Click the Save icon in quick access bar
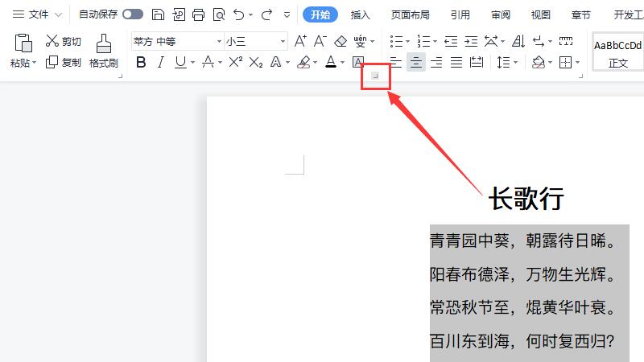 159,14
